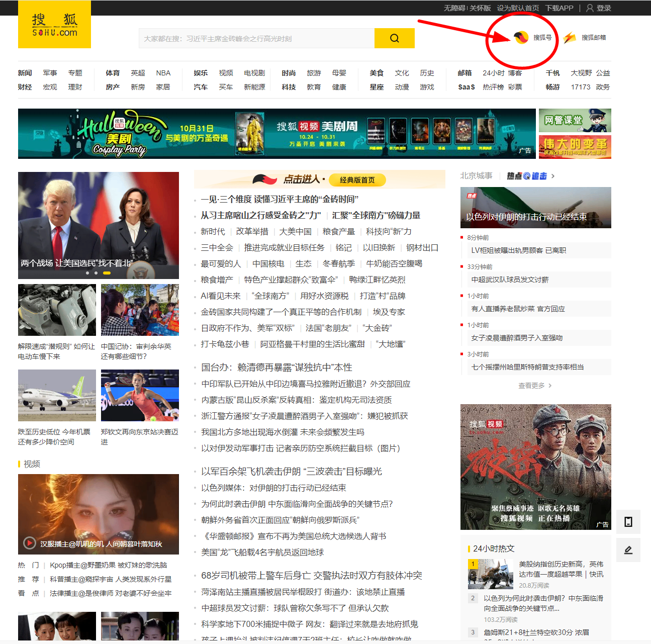Viewport: 651px width, 644px height.
Task: Select first carousel dot indicator
Action: (87, 273)
